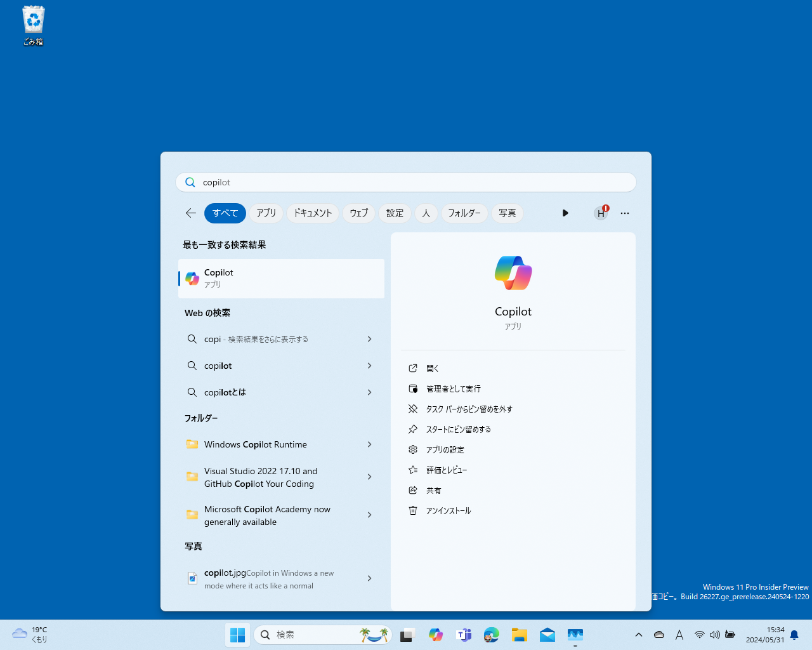
Task: Click the back arrow in search panel
Action: pos(191,213)
